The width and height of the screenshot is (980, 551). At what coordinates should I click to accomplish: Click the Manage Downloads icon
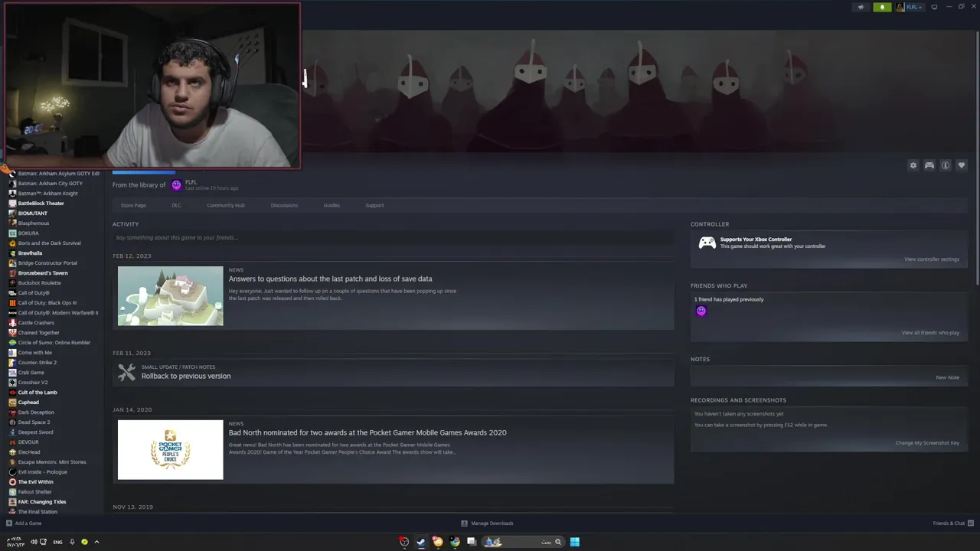point(464,523)
